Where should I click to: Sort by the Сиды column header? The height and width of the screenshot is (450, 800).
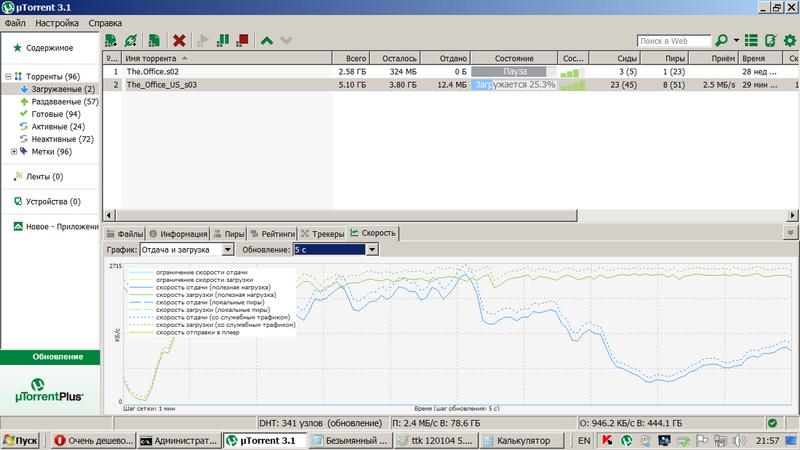pos(614,58)
